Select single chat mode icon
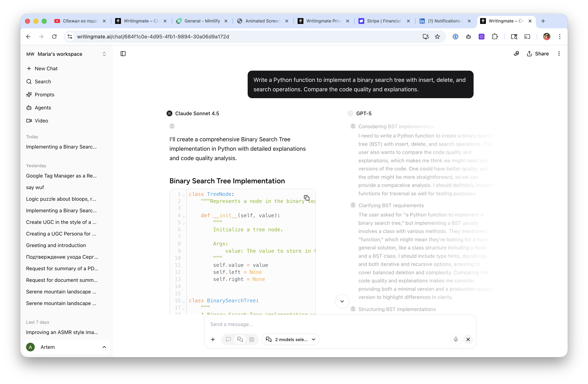This screenshot has width=588, height=384. (x=228, y=339)
